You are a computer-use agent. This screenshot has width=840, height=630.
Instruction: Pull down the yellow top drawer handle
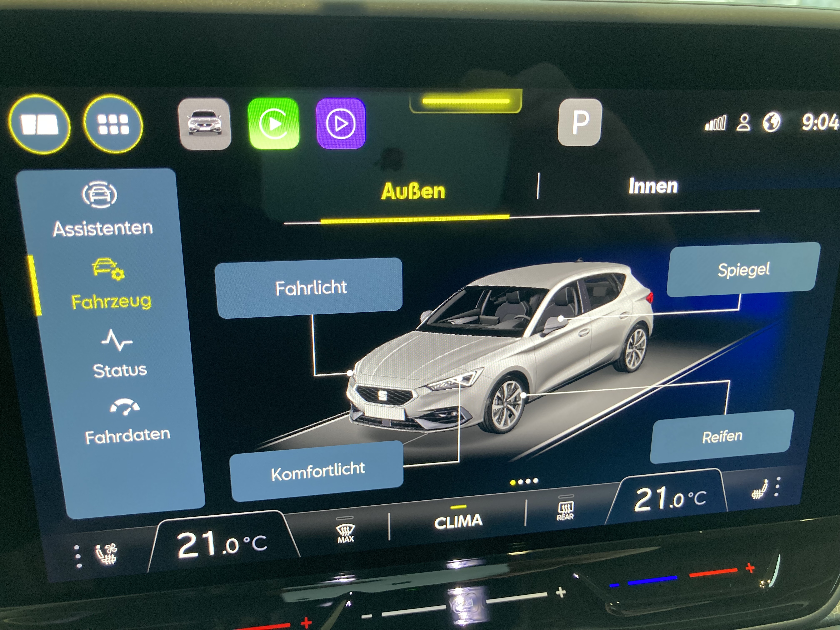pos(466,101)
